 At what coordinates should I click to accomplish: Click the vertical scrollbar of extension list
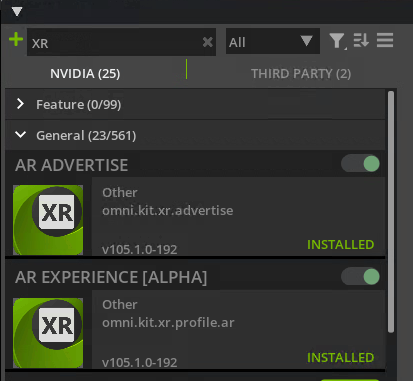[391, 212]
